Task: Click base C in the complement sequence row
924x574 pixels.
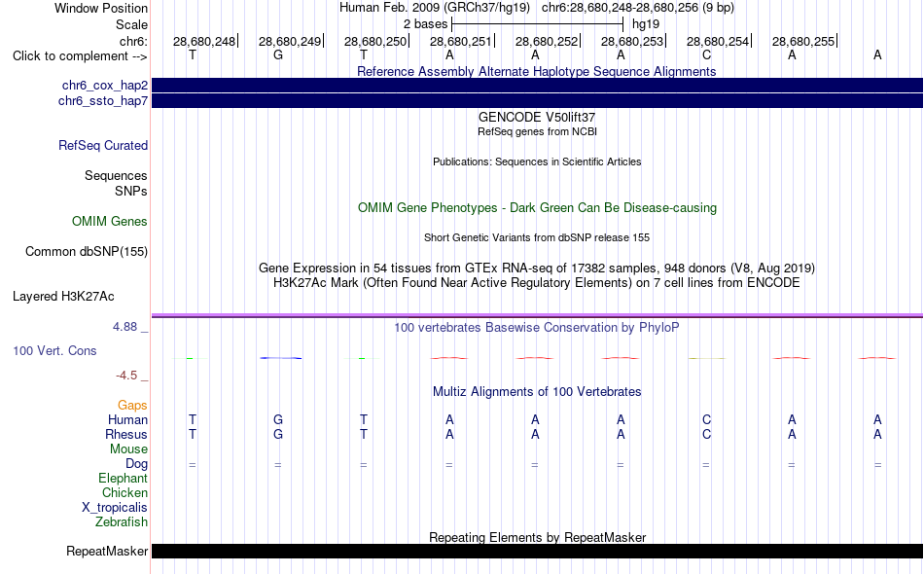Action: pyautogui.click(x=706, y=54)
